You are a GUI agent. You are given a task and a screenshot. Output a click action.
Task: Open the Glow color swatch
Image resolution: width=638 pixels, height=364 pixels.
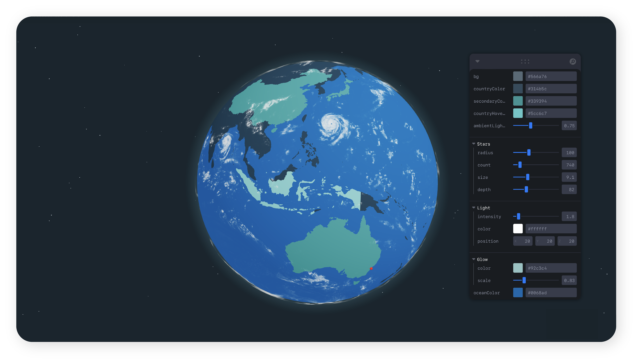pyautogui.click(x=518, y=268)
